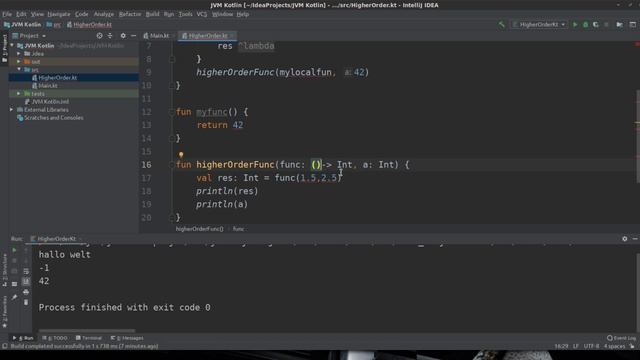640x360 pixels.
Task: Expand the .idea folder
Action: click(19, 53)
